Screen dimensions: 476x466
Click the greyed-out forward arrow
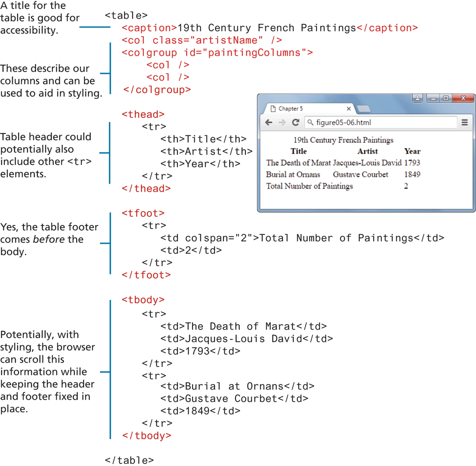[282, 123]
